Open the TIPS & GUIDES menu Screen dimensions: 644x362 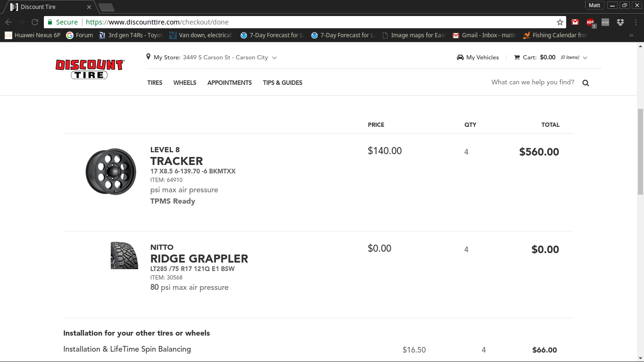point(283,82)
